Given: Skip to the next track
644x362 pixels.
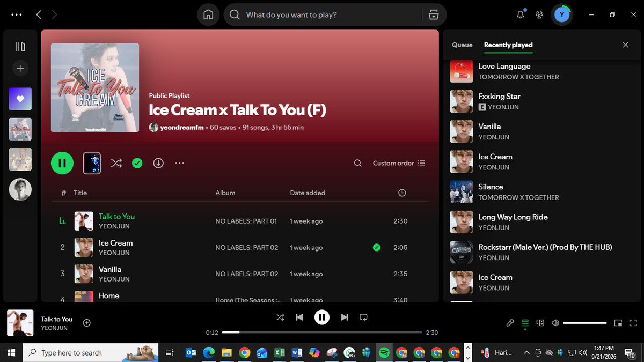Looking at the screenshot, I should click(x=345, y=317).
